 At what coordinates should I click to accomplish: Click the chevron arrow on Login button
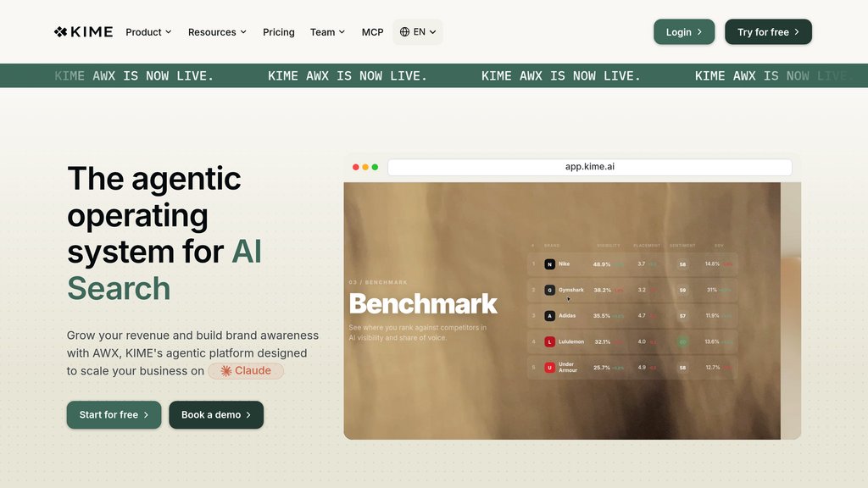click(699, 32)
